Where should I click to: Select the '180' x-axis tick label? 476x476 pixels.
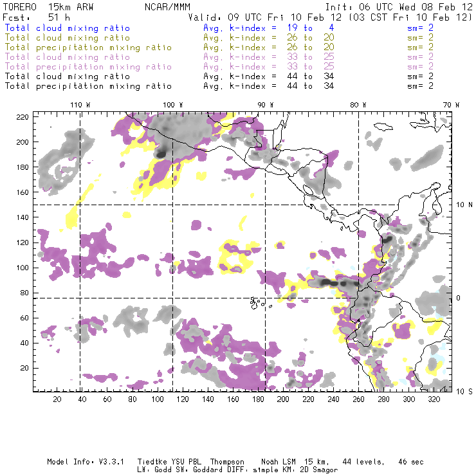point(258,399)
